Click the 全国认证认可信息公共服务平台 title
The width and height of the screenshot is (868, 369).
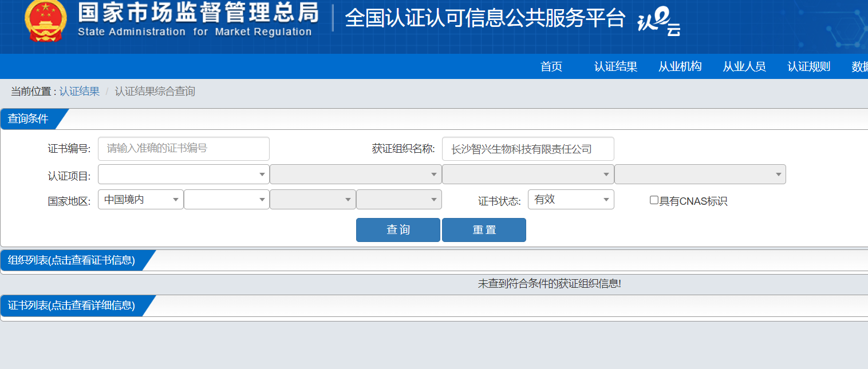tap(485, 18)
